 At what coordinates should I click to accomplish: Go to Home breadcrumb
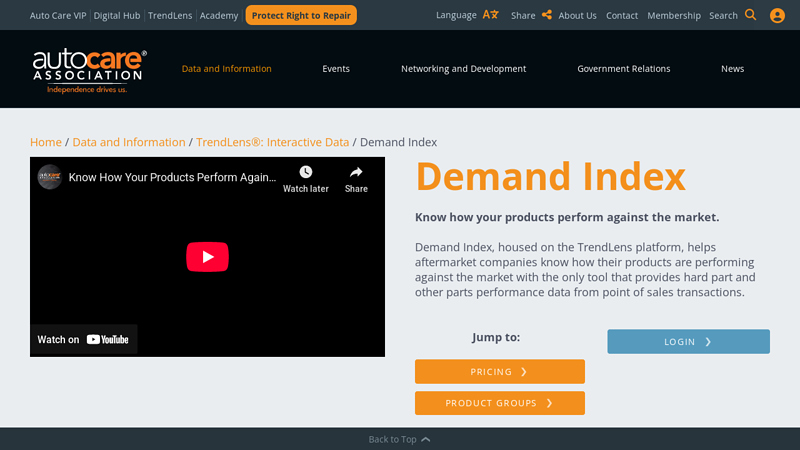pyautogui.click(x=45, y=142)
